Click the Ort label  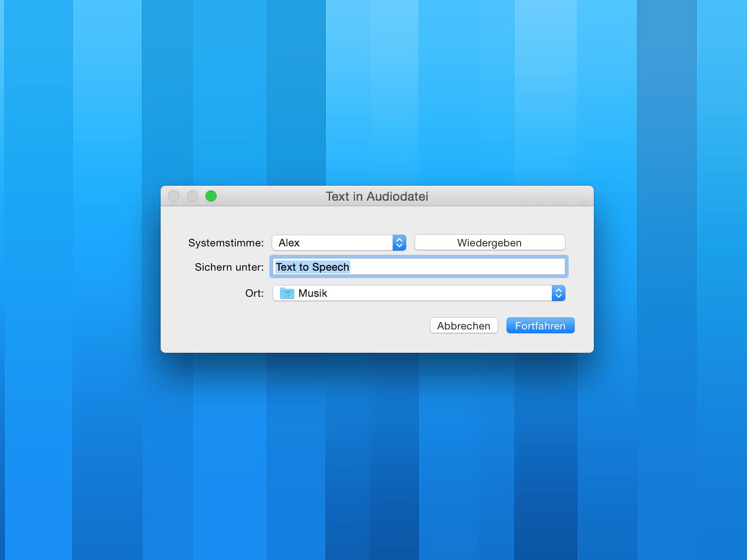[254, 293]
